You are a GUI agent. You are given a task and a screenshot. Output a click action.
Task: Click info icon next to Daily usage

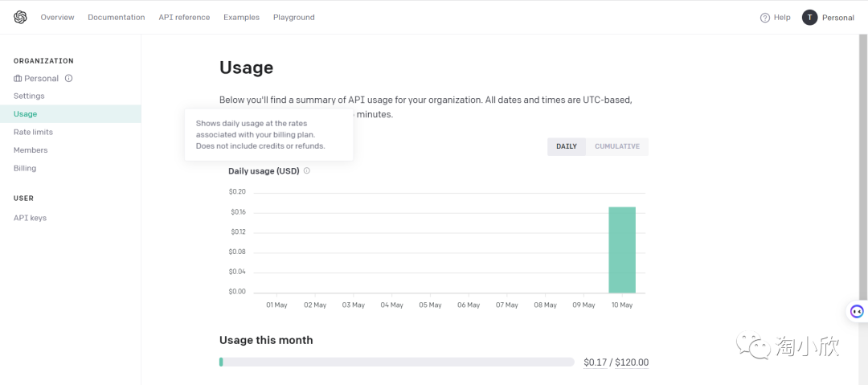tap(307, 170)
